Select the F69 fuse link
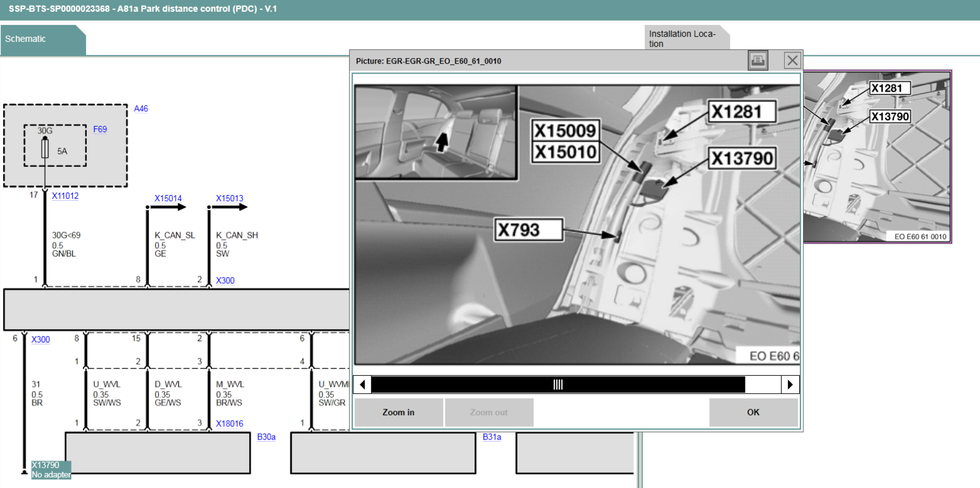The image size is (980, 488). point(100,129)
